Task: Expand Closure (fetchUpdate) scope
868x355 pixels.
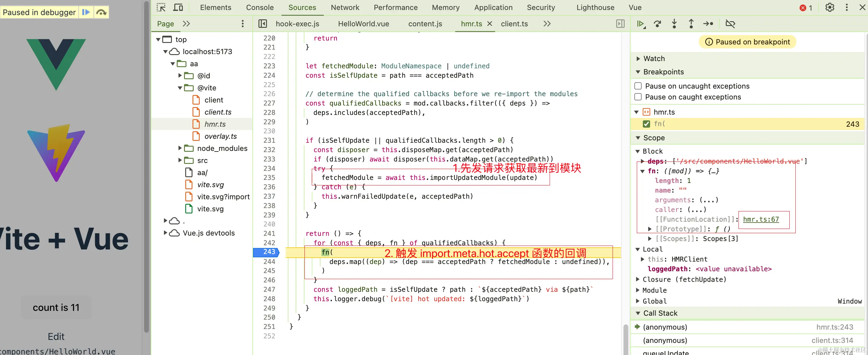Action: (637, 279)
